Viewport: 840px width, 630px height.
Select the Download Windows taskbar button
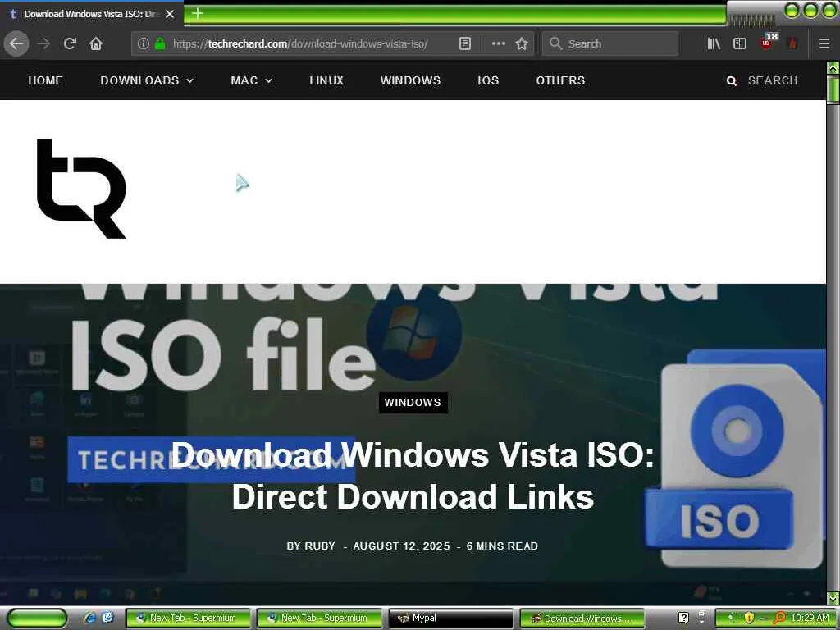tap(582, 619)
